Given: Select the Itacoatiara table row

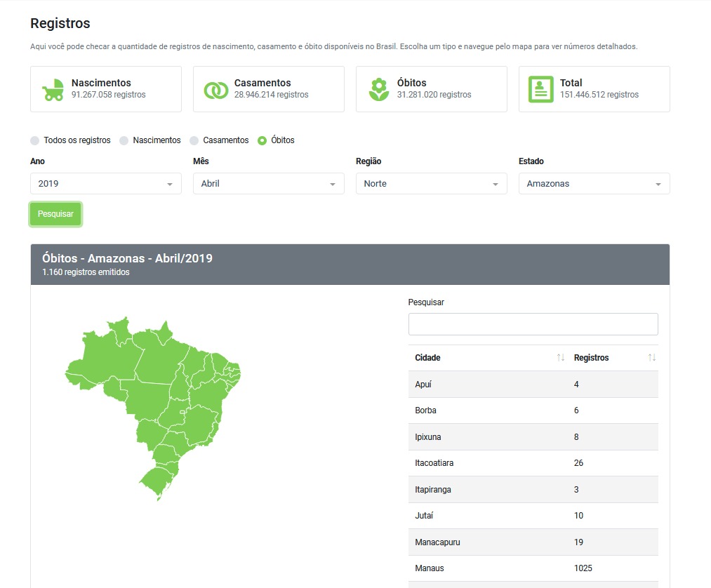Looking at the screenshot, I should pyautogui.click(x=533, y=463).
